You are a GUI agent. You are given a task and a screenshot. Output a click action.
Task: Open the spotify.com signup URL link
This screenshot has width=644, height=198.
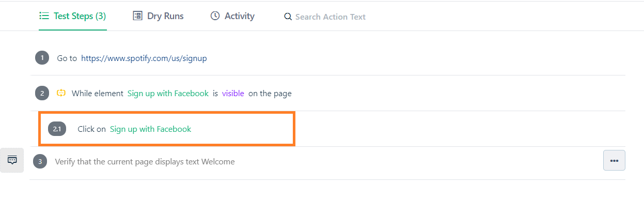coord(144,58)
